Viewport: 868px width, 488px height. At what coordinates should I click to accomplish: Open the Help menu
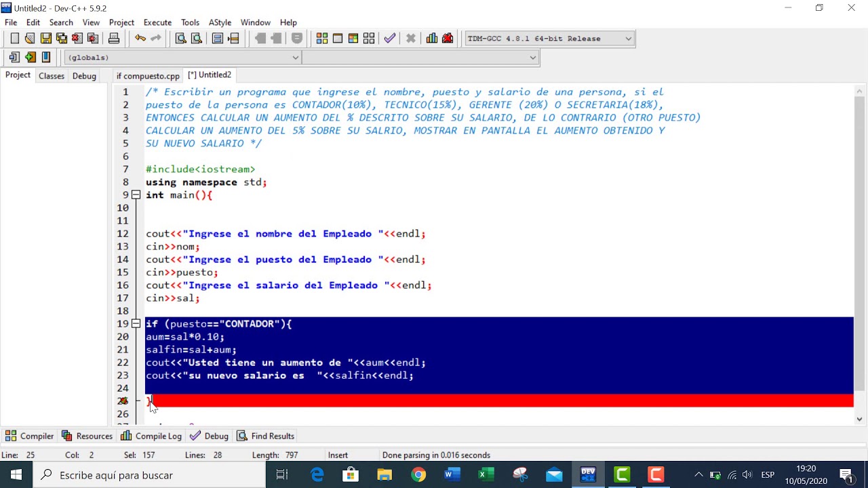pos(288,22)
